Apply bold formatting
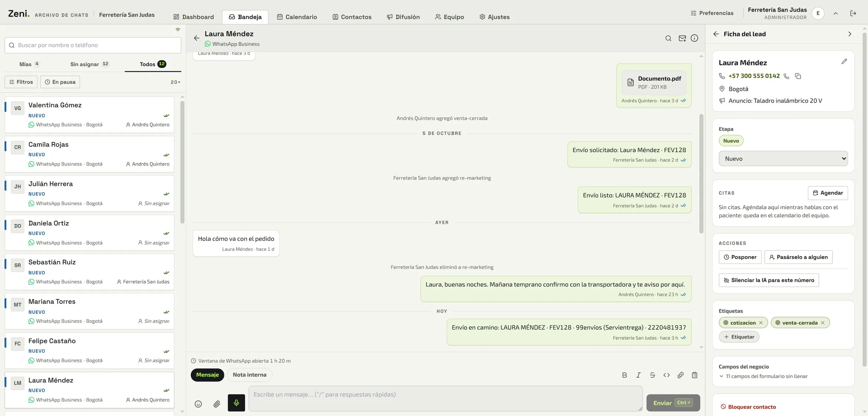868x416 pixels. tap(624, 375)
